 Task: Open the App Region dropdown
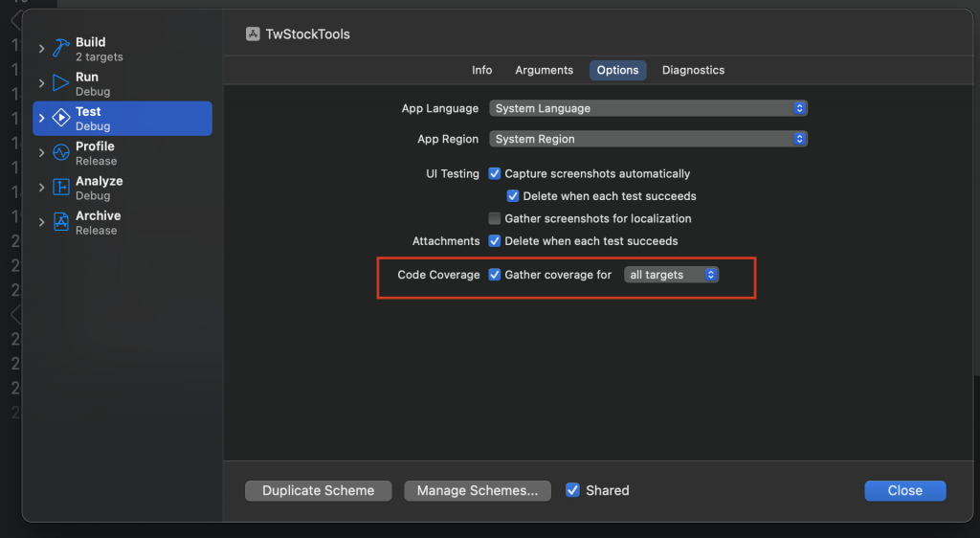pos(649,139)
